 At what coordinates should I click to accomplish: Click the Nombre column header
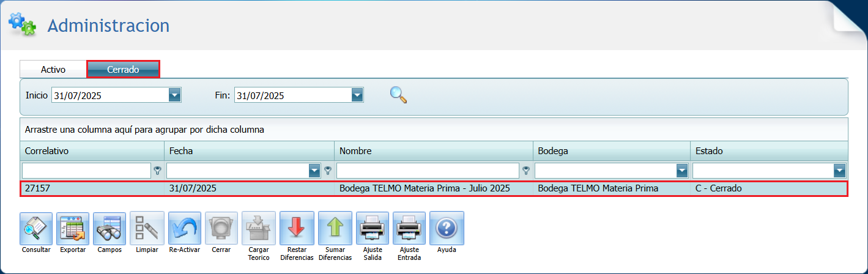tap(433, 150)
